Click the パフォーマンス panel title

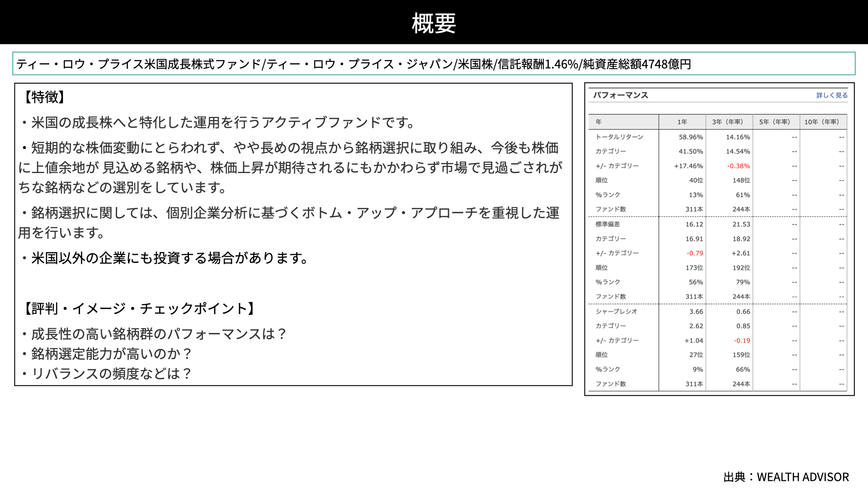tap(621, 95)
